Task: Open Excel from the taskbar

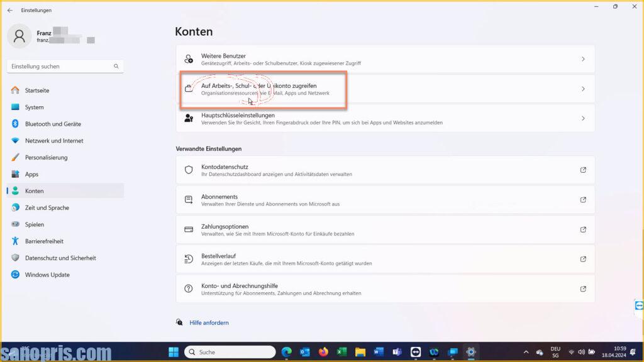Action: [x=342, y=352]
